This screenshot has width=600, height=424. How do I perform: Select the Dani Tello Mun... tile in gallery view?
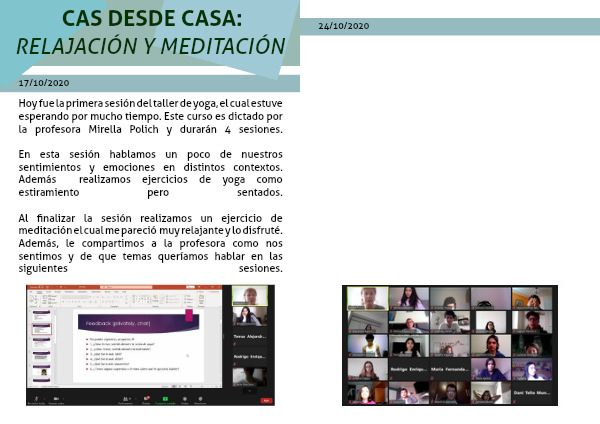[531, 392]
